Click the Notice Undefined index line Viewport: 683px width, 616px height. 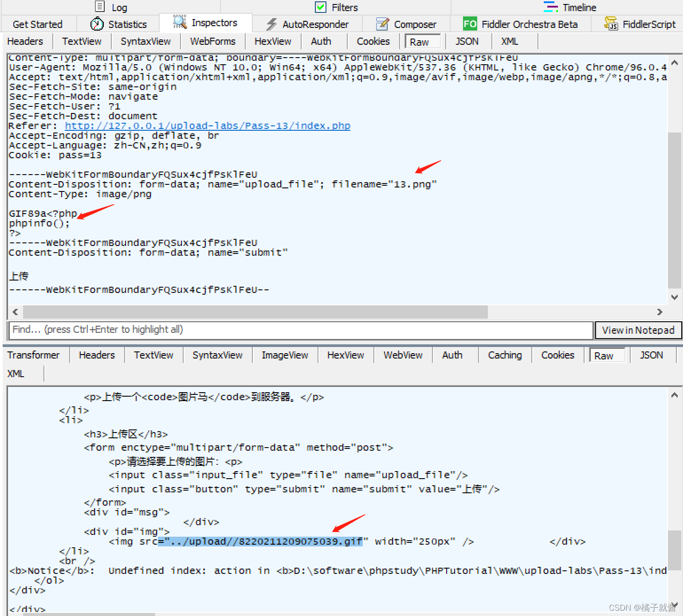[338, 571]
